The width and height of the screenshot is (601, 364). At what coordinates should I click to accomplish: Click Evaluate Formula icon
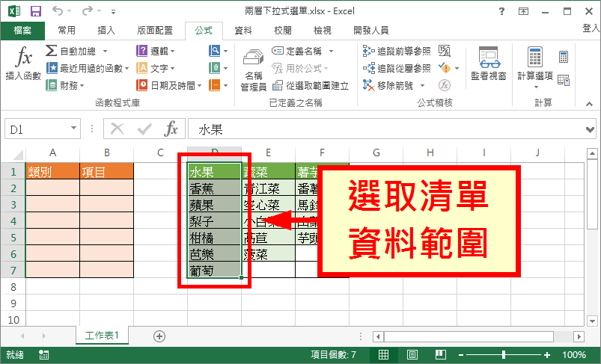point(445,85)
